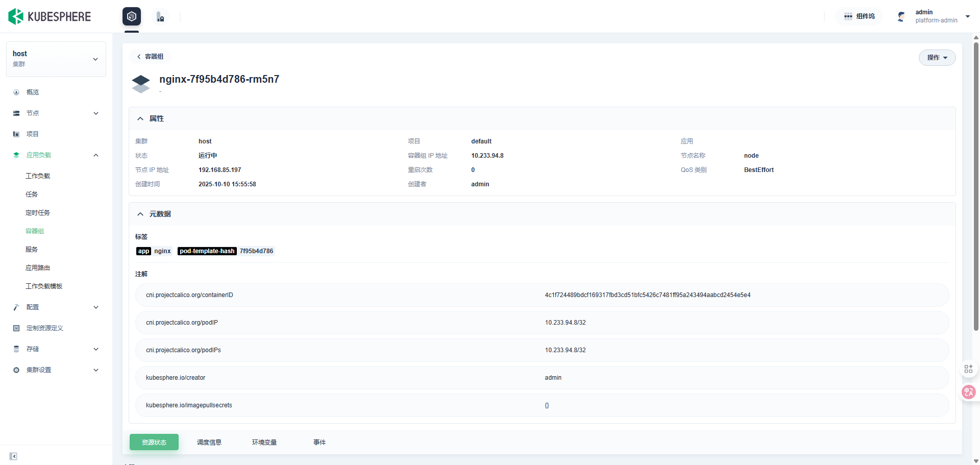Expand the 配置 menu chevron
The image size is (980, 465).
96,307
